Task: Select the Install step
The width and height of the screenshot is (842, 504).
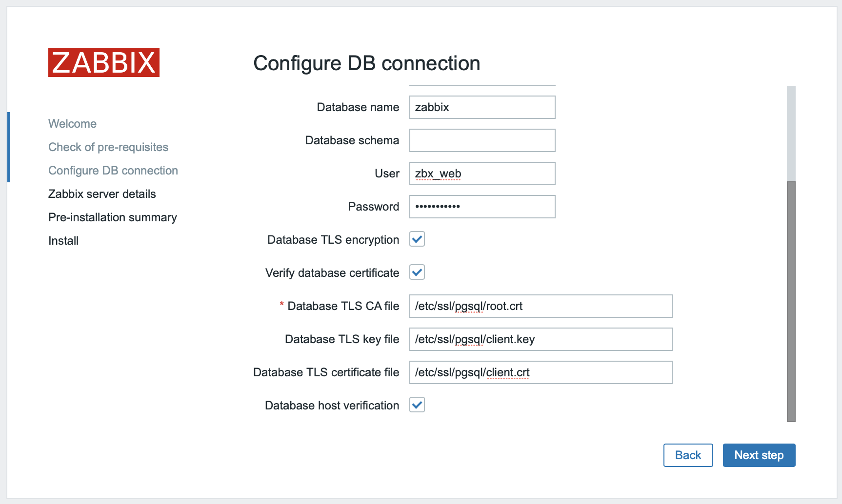Action: point(63,240)
